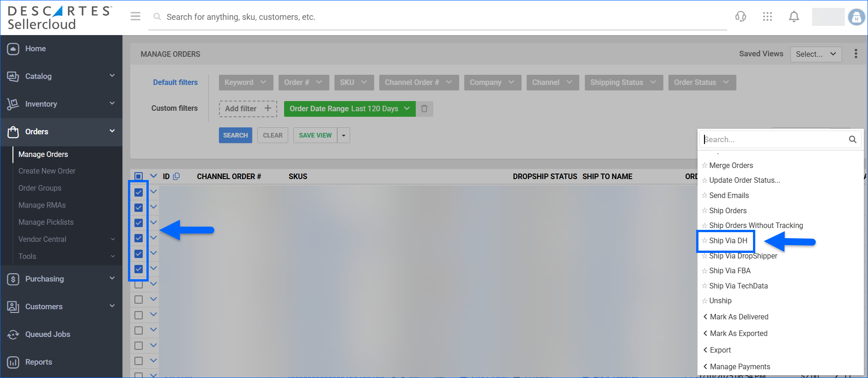Open the apps grid icon
This screenshot has width=868, height=378.
pos(767,17)
